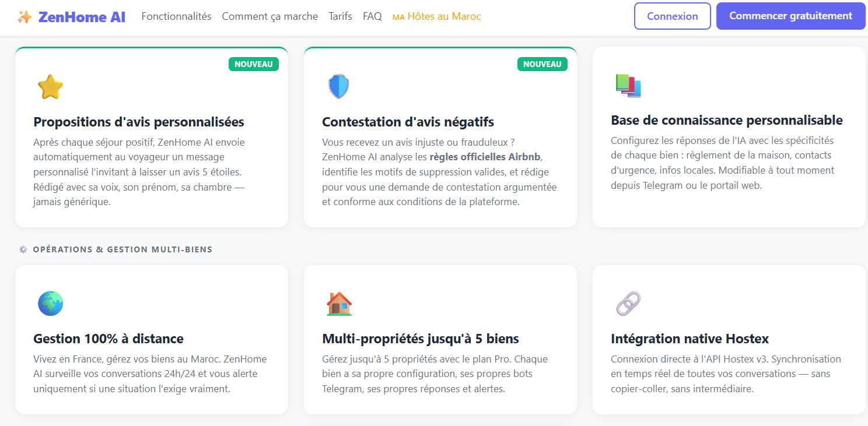This screenshot has height=426, width=868.
Task: Click the star icon on the review card
Action: [50, 86]
